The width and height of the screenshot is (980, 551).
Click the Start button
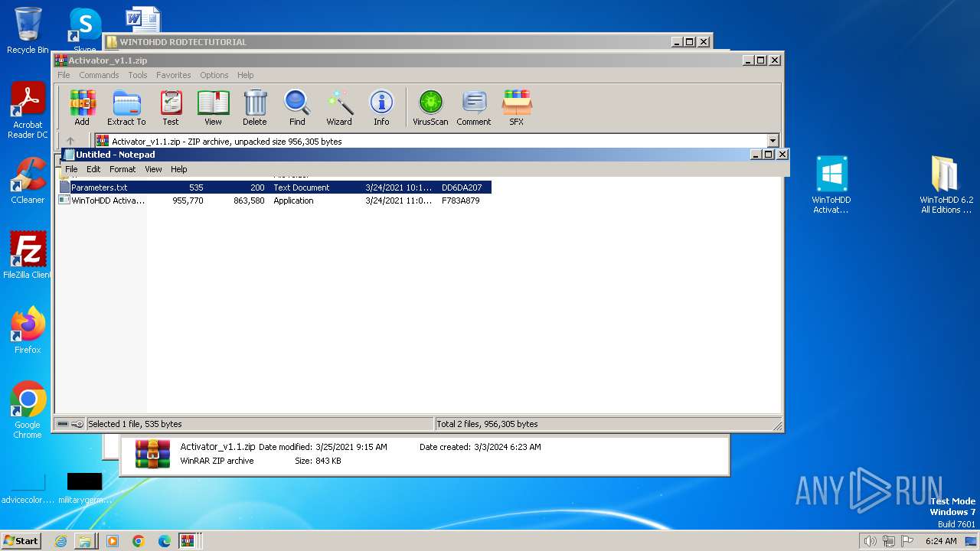point(21,540)
